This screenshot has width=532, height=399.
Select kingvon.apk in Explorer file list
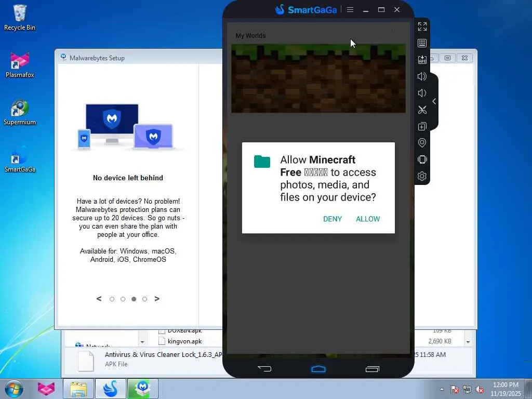tap(184, 341)
